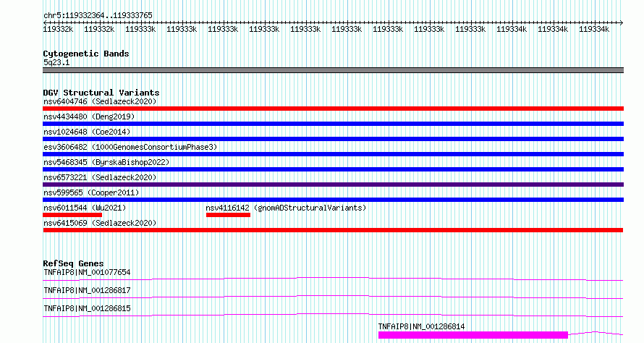Viewport: 644px width, 343px height.
Task: Select the purple nsv6573221 variant bar
Action: tap(333, 185)
